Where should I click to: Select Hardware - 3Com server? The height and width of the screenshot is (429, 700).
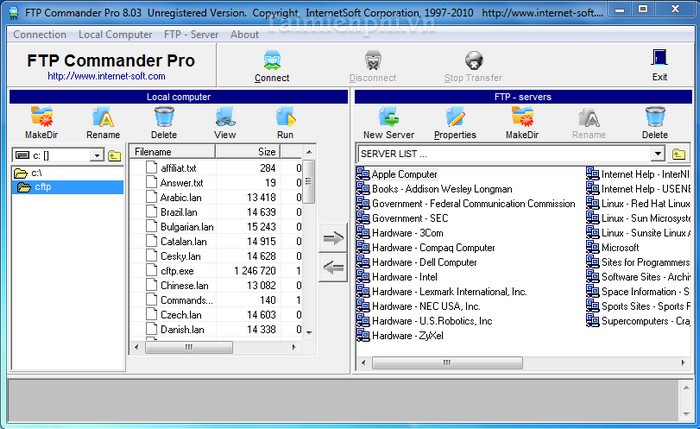point(400,233)
